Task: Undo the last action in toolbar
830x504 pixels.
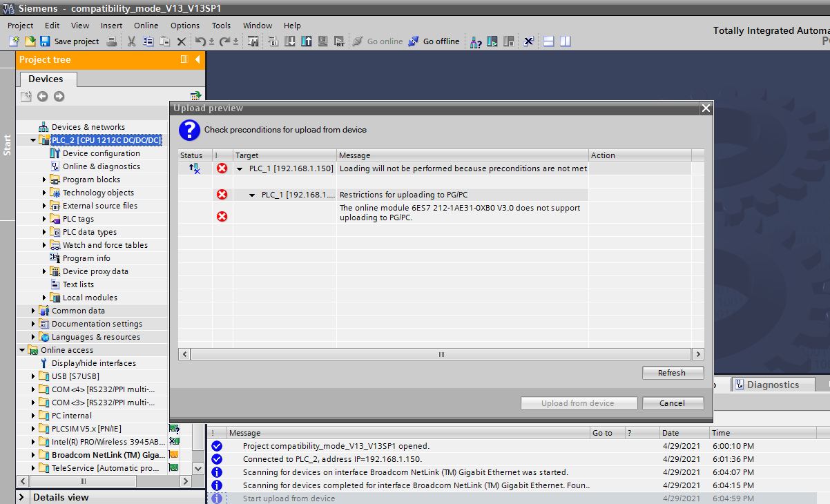Action: (201, 41)
